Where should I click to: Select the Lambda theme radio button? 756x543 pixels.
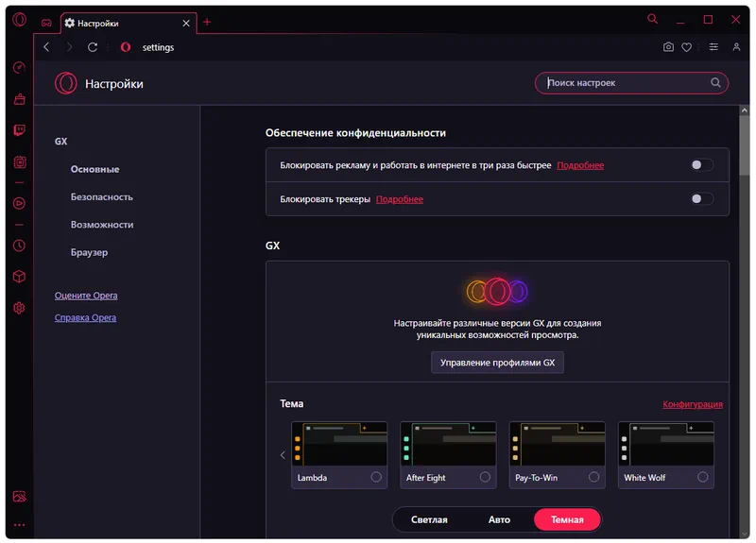[376, 477]
